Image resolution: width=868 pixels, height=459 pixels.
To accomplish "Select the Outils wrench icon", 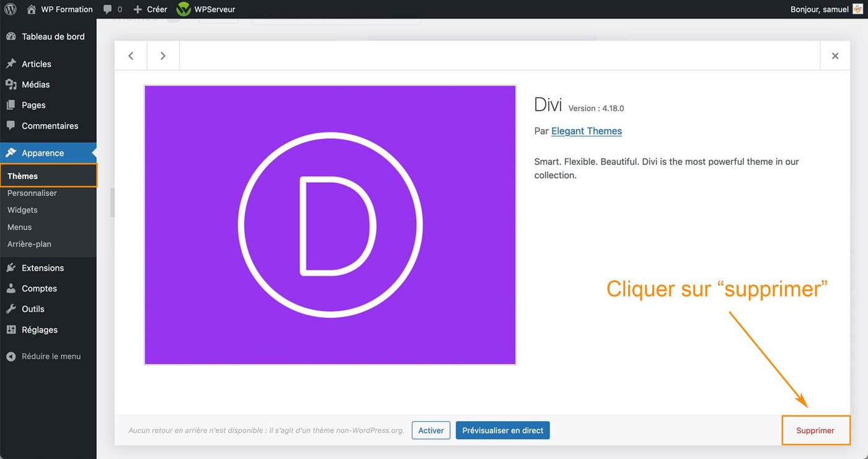I will [11, 308].
